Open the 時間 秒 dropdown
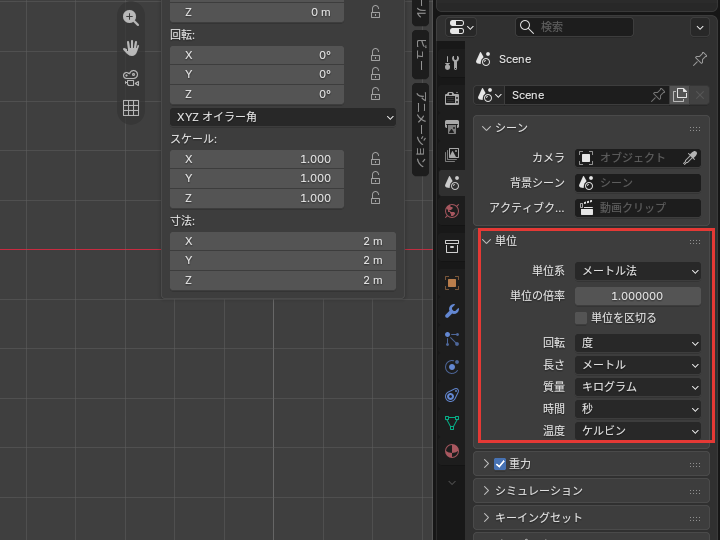Viewport: 720px width, 540px height. (x=638, y=409)
